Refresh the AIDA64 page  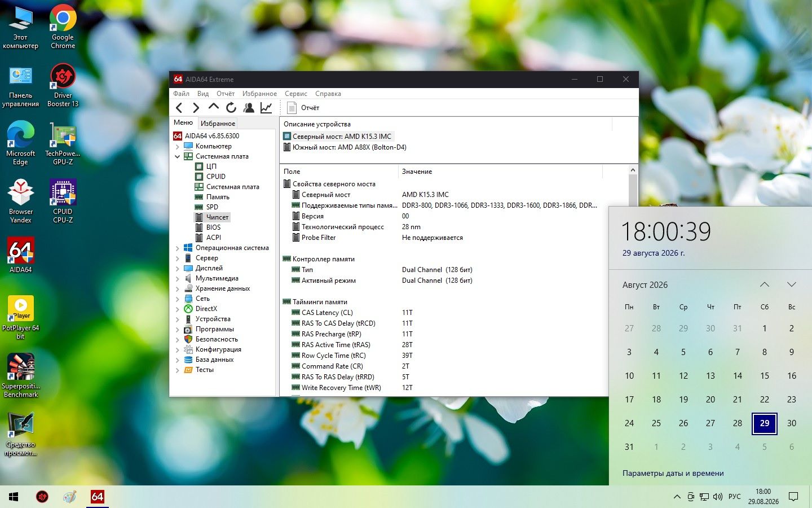[x=231, y=107]
